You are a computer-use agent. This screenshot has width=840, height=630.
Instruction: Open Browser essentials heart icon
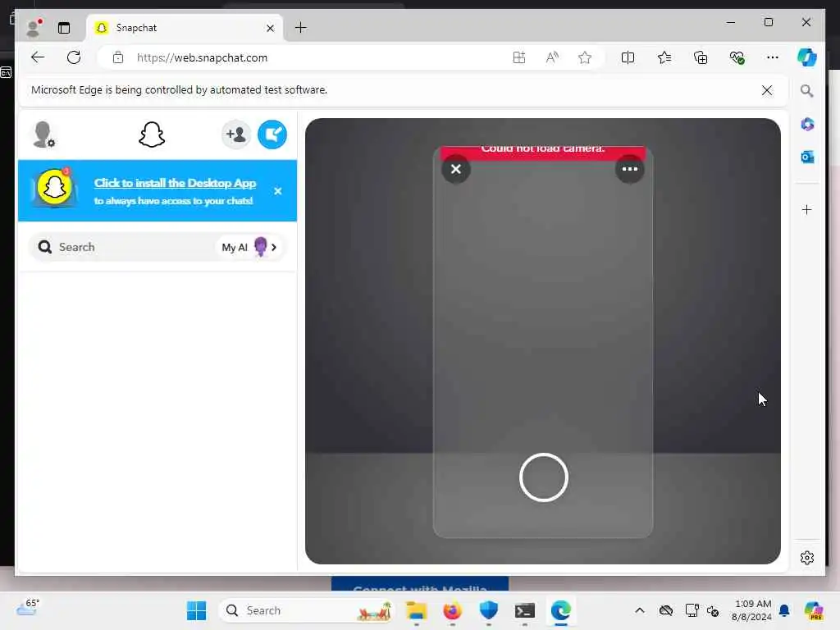[x=737, y=57]
